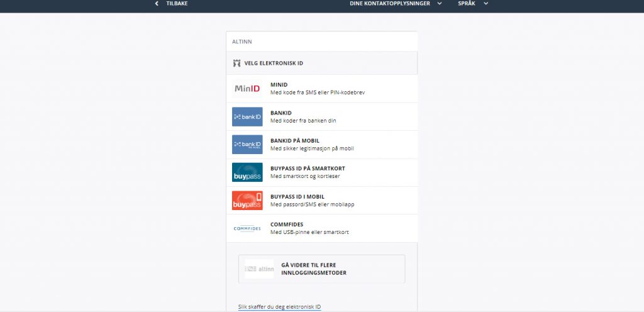
Task: Click Gå videre til flere innloggingsmetoder
Action: [x=321, y=269]
